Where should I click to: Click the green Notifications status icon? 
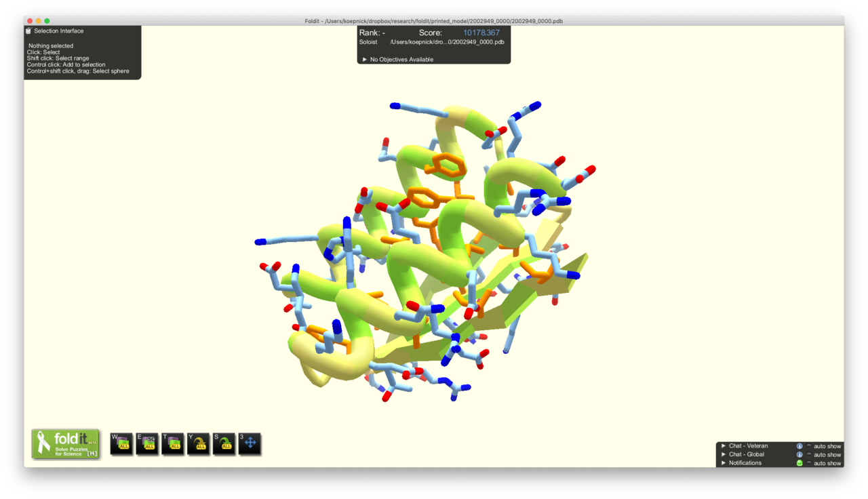[x=800, y=463]
